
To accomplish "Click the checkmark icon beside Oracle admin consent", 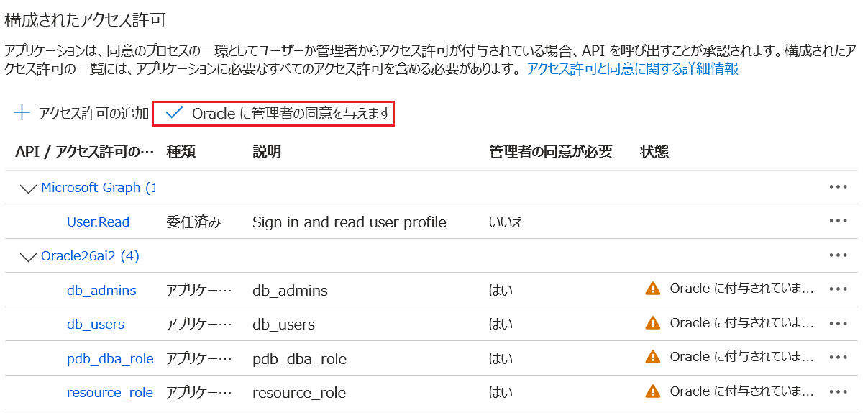I will pyautogui.click(x=174, y=113).
